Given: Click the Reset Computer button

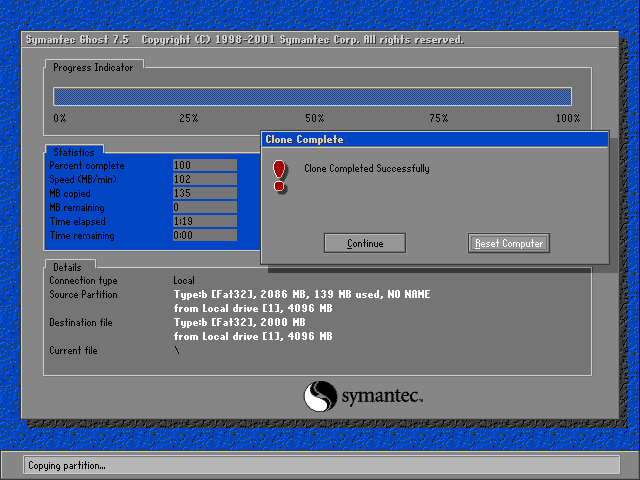Looking at the screenshot, I should 509,243.
